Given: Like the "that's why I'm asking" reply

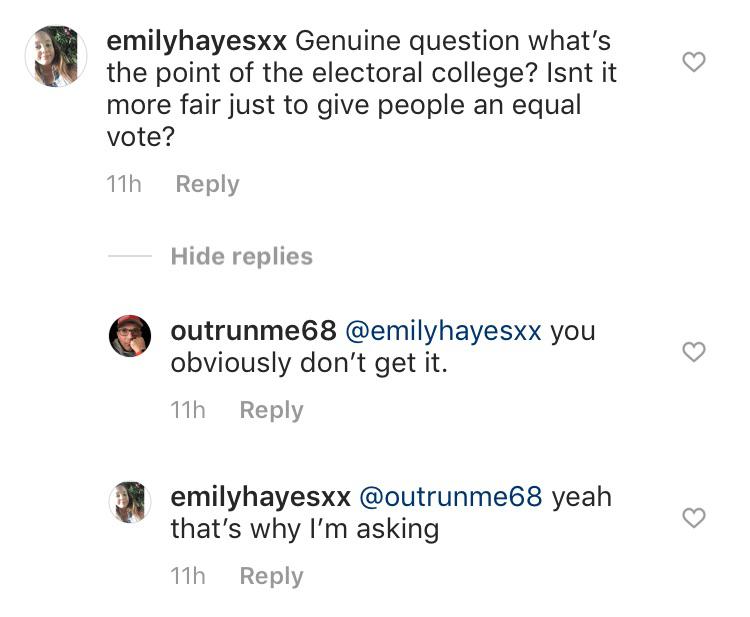Looking at the screenshot, I should 693,517.
